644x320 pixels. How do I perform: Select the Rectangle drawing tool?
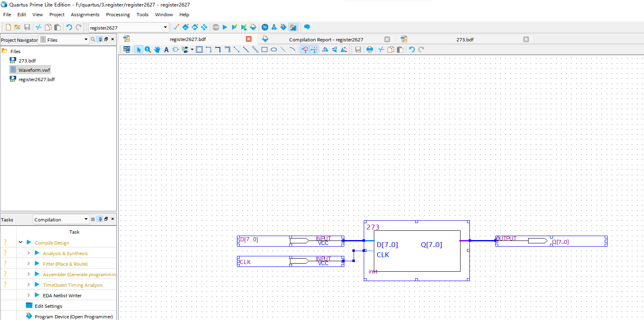[264, 49]
